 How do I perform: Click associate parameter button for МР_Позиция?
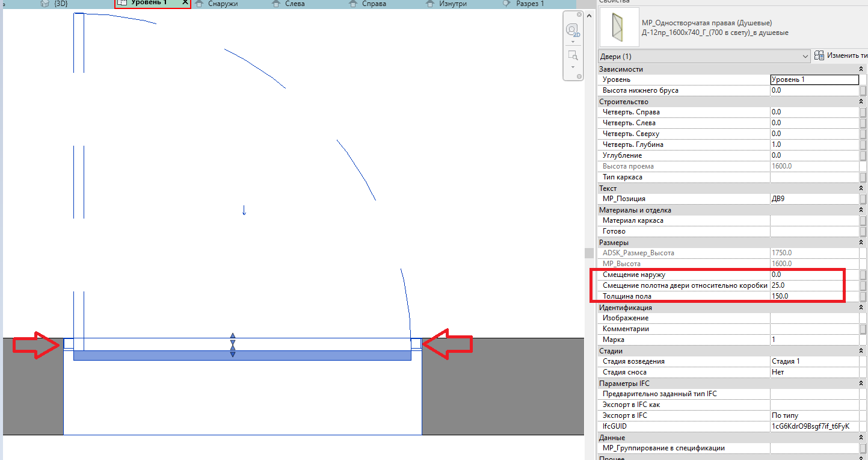(863, 199)
